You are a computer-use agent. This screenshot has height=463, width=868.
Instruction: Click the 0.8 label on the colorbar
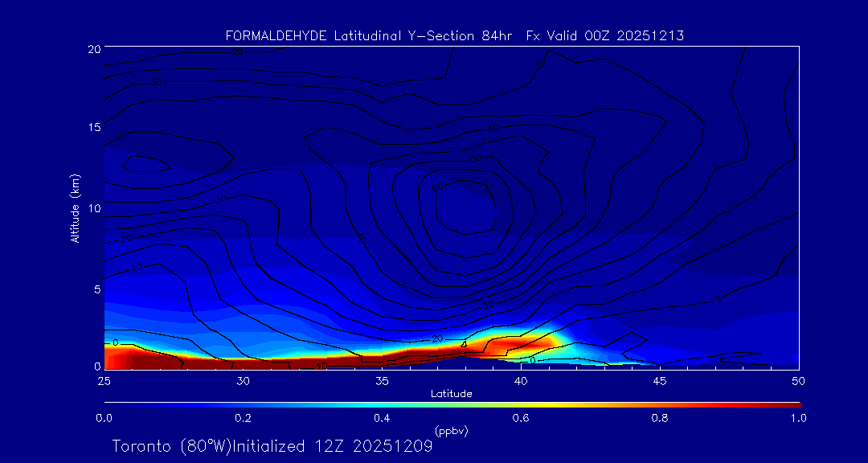tap(660, 418)
